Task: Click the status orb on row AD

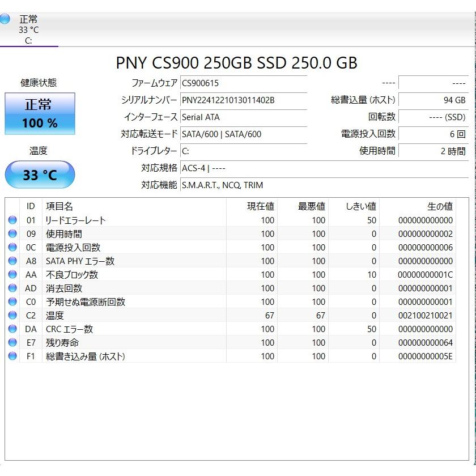Action: pos(12,288)
